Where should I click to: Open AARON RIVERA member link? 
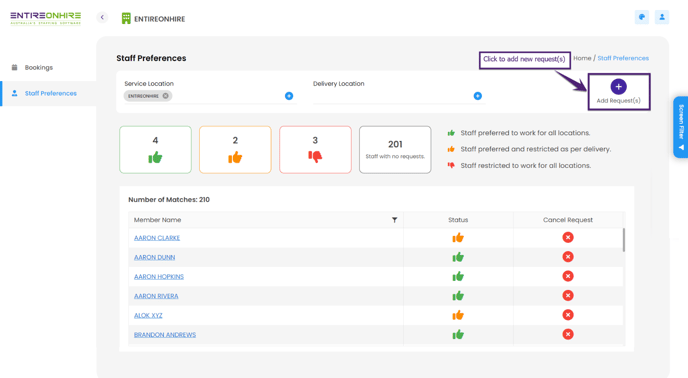(x=156, y=296)
